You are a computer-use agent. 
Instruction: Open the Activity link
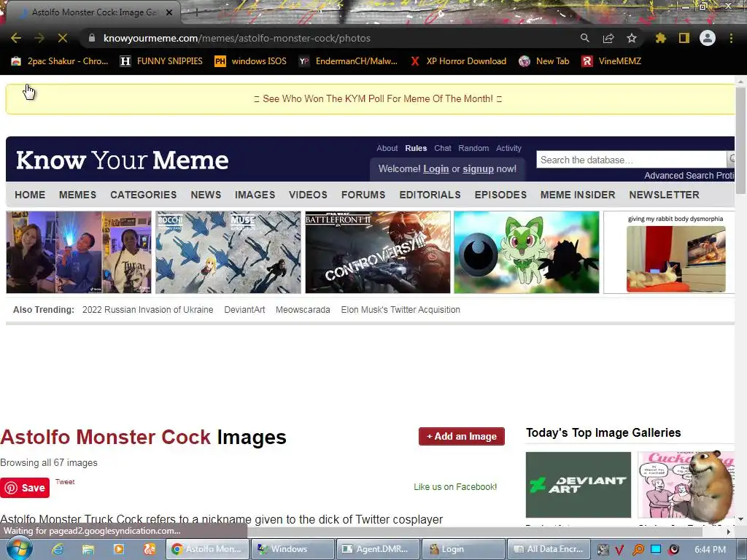point(508,148)
